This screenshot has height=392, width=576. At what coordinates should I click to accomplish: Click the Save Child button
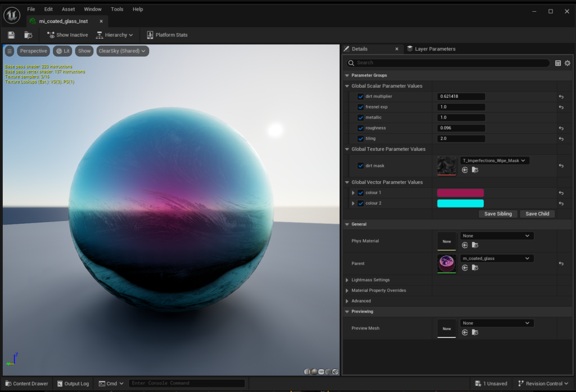click(537, 214)
